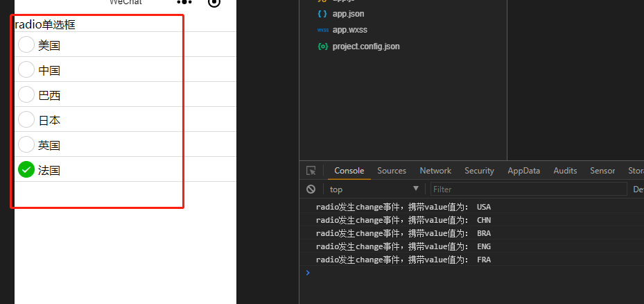Click the console Filter input field
644x304 pixels.
529,189
